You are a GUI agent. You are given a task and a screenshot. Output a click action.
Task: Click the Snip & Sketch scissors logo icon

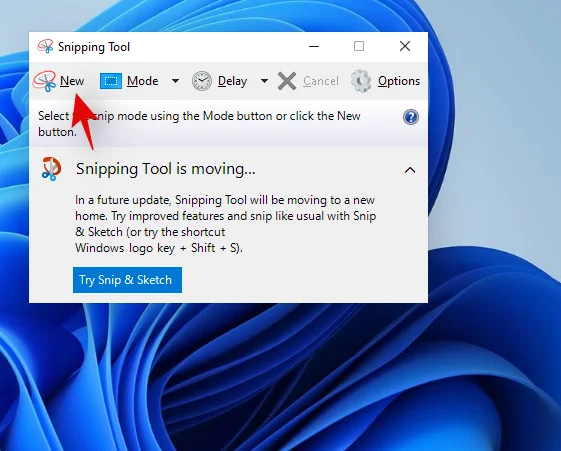(52, 168)
